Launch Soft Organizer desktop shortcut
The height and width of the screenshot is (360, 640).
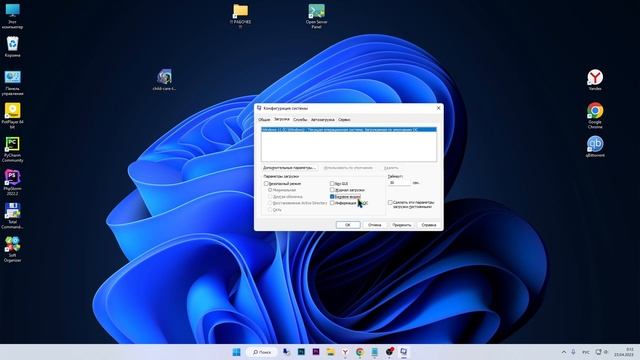12,249
